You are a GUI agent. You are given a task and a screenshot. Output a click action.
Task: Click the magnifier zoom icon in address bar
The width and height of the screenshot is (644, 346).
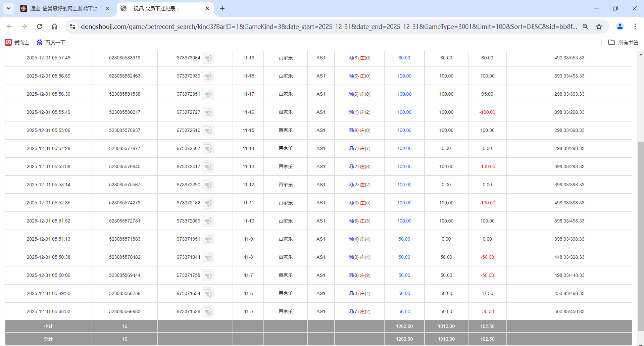click(x=586, y=27)
